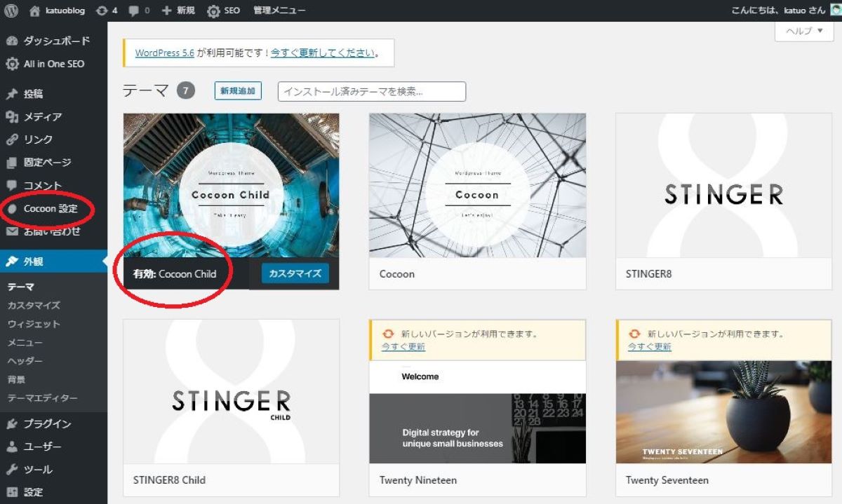Click the 固定ページ pages icon
Screen dimensions: 842x504
12,163
